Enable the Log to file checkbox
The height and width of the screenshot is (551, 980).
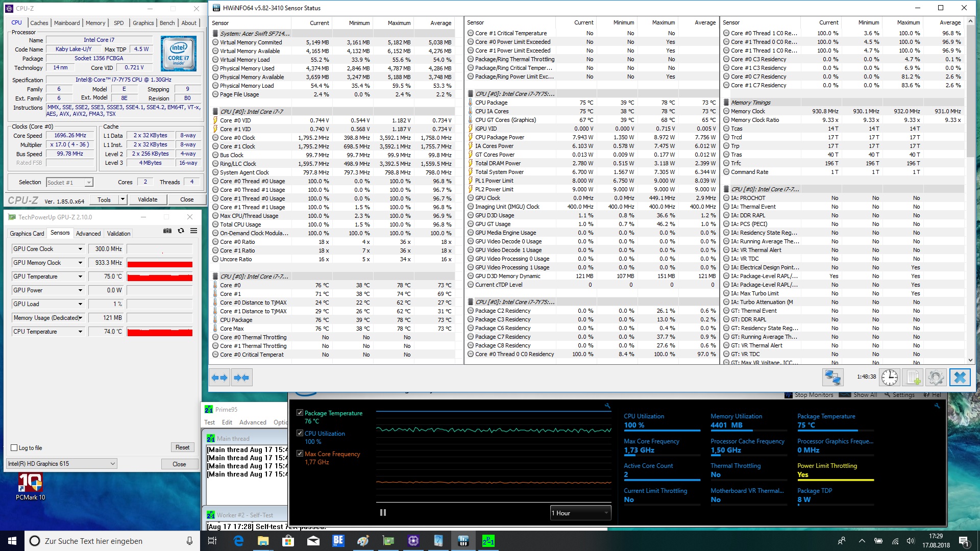[14, 448]
